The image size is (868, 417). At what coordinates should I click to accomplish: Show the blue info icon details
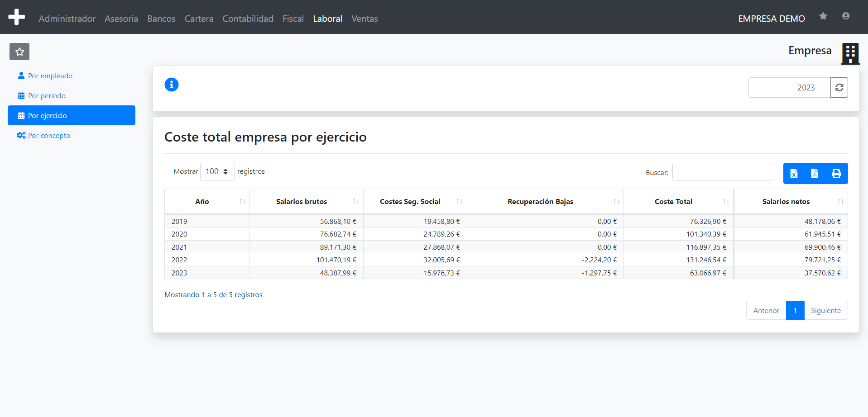(x=172, y=85)
